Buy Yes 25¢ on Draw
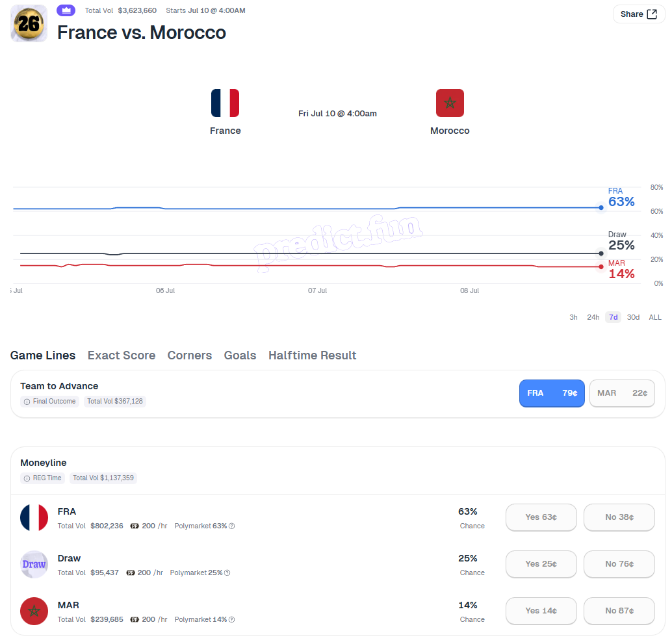 tap(541, 564)
